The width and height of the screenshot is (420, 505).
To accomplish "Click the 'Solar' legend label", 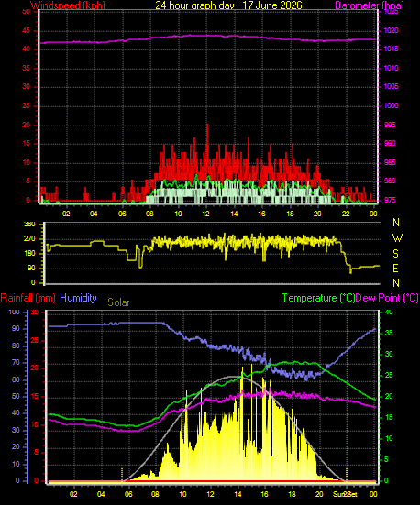I will click(118, 302).
